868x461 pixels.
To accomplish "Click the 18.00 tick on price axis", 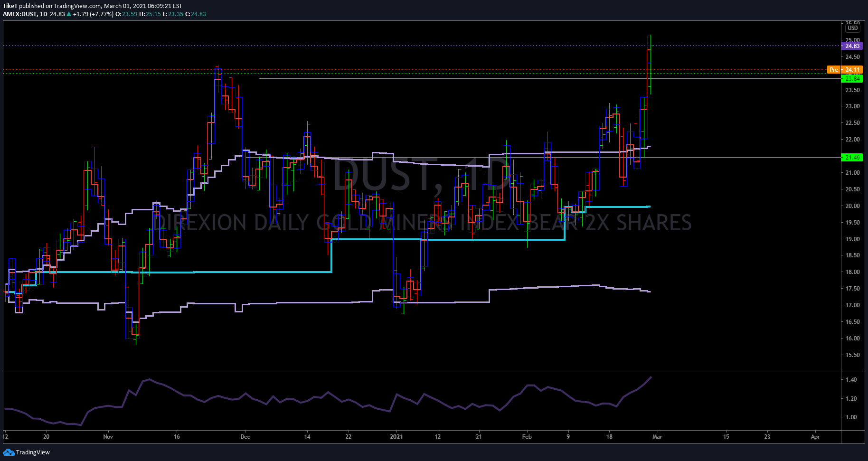I will pyautogui.click(x=852, y=272).
